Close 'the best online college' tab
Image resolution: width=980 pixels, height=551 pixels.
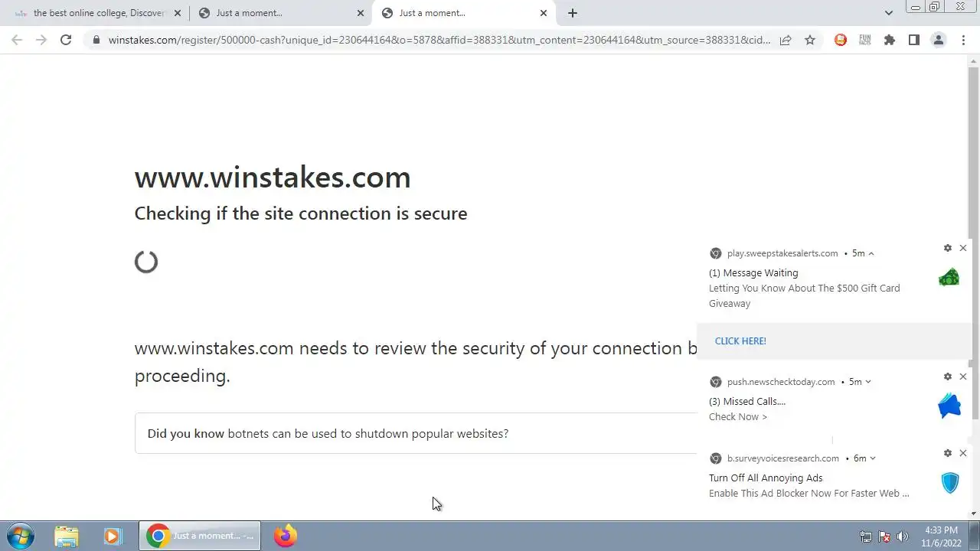click(x=178, y=13)
